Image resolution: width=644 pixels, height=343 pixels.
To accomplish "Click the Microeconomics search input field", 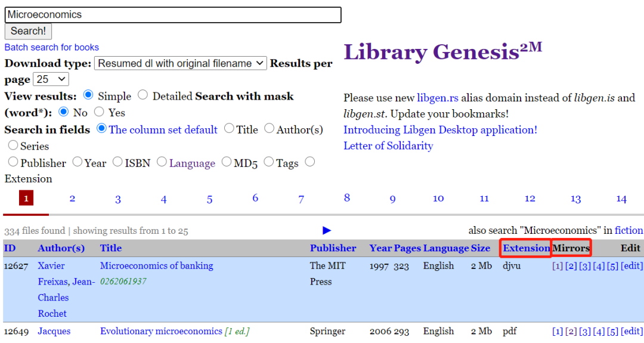I will [173, 15].
